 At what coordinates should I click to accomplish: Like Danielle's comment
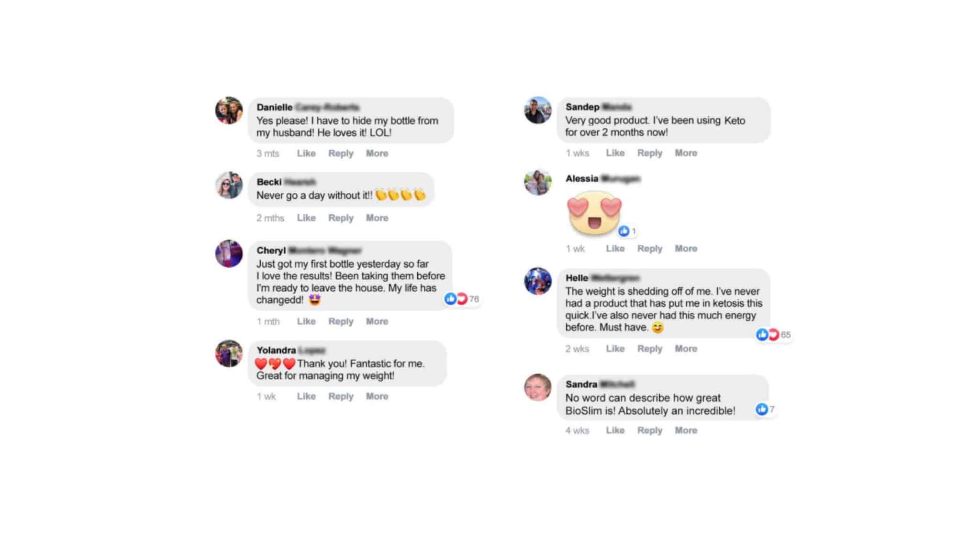click(306, 153)
